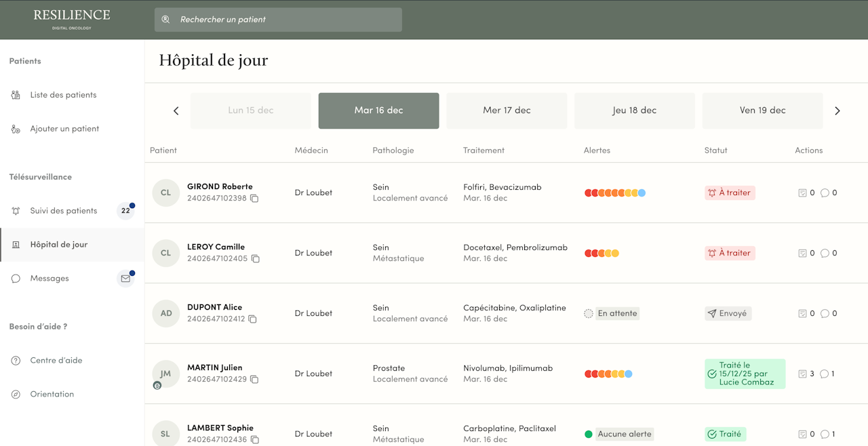This screenshot has width=868, height=446.
Task: Focus the Rechercher un patient search field
Action: (278, 20)
